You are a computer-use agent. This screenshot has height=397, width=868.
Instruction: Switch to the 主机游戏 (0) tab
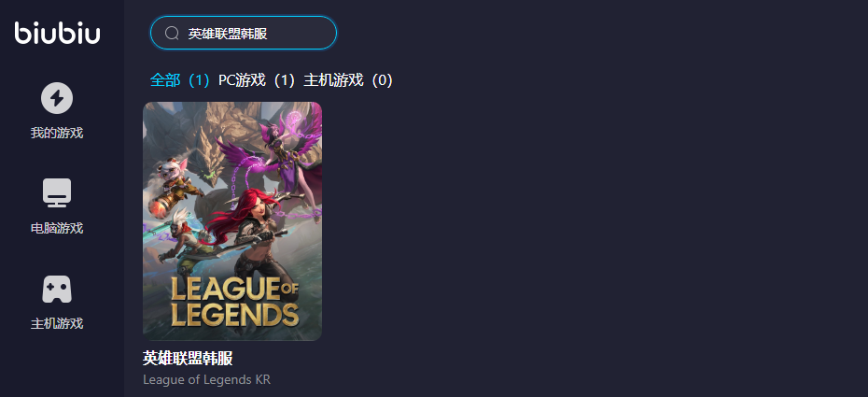point(348,81)
